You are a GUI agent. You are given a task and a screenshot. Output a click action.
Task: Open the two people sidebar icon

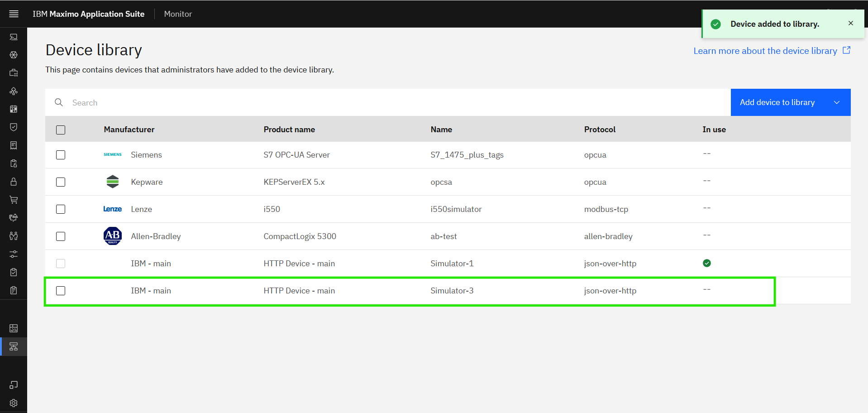14,236
